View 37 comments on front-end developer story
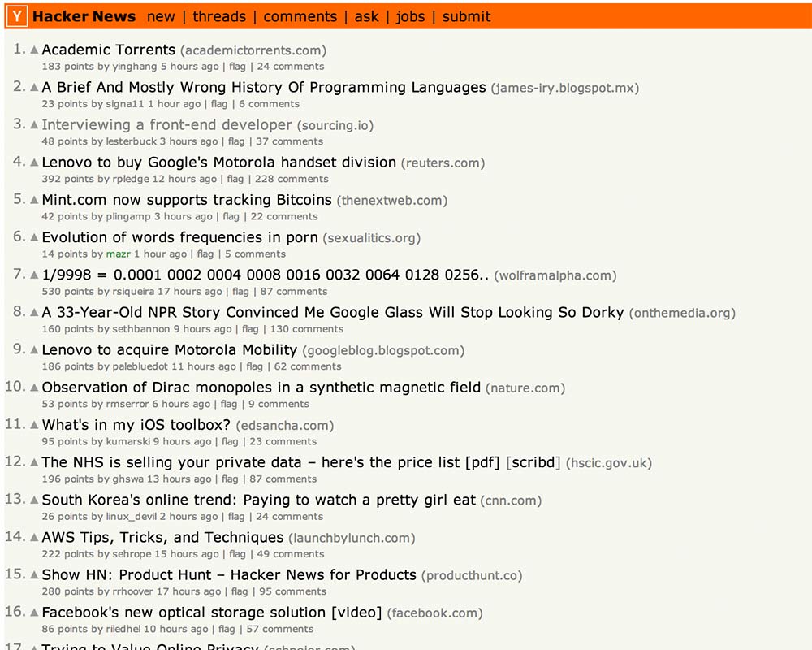 pos(290,141)
